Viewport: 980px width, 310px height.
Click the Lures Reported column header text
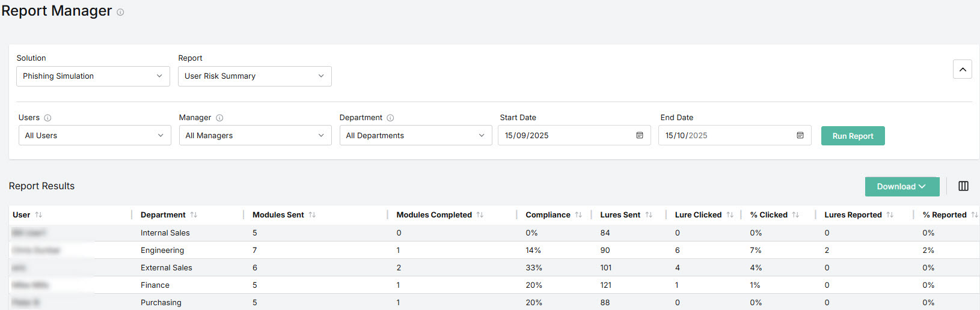(853, 214)
